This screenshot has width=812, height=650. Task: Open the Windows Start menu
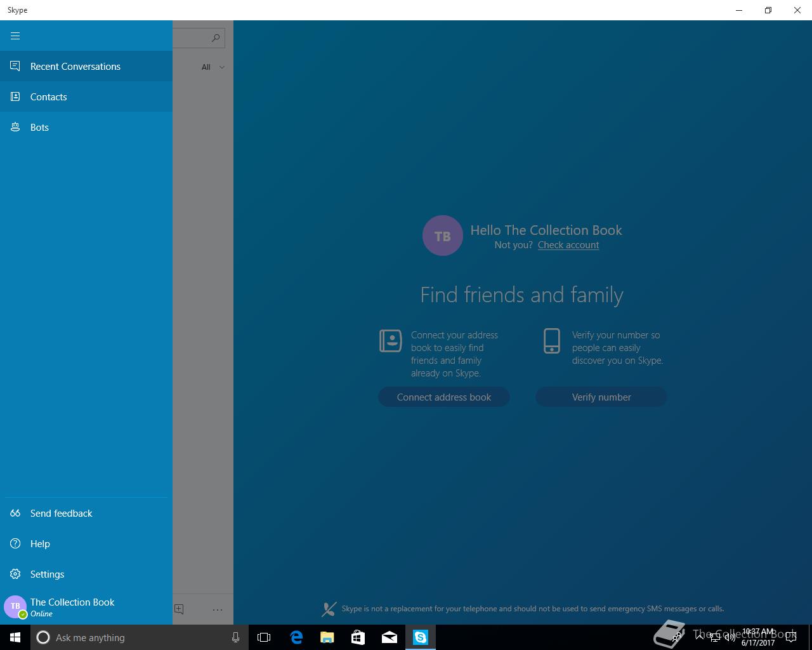click(15, 637)
